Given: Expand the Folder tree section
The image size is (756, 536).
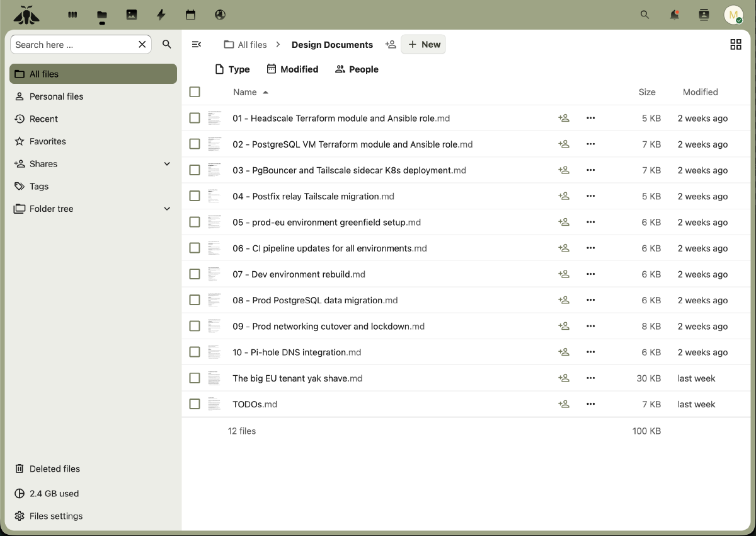Looking at the screenshot, I should [167, 209].
